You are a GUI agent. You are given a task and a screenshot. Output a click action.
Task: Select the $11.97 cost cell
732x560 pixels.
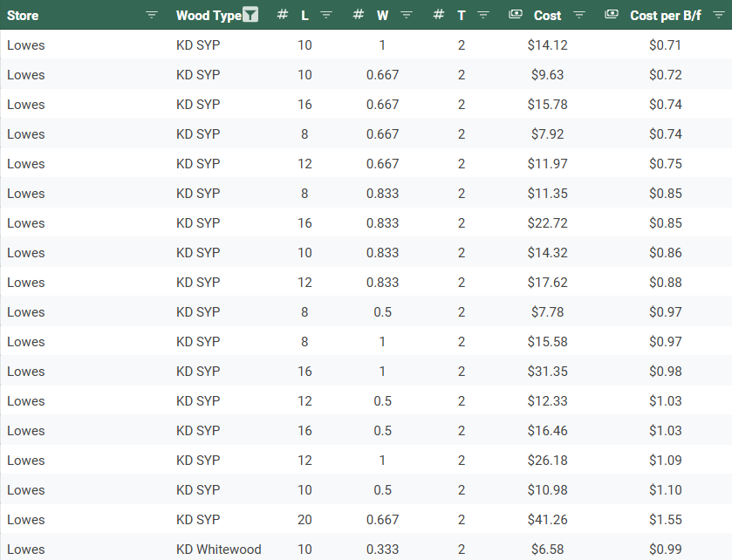tap(548, 164)
